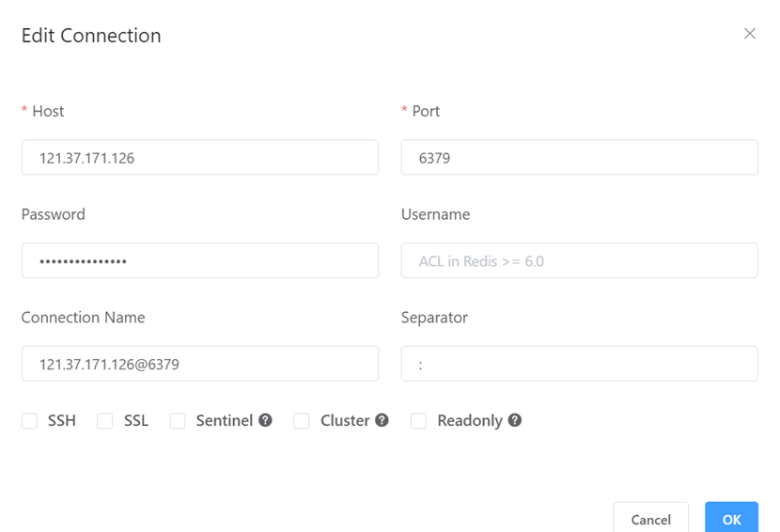Click the Username ACL input field
Viewport: 780px width, 532px height.
pos(580,260)
